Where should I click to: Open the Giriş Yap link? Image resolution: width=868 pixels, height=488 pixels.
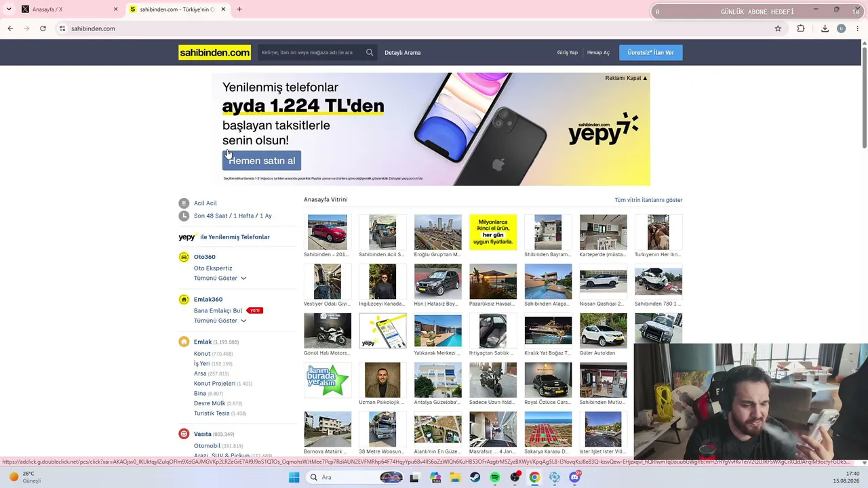pos(568,52)
